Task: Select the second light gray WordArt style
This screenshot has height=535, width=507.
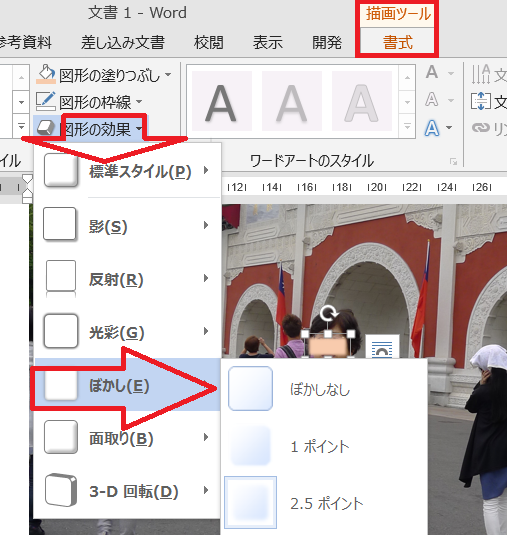Action: tap(292, 101)
